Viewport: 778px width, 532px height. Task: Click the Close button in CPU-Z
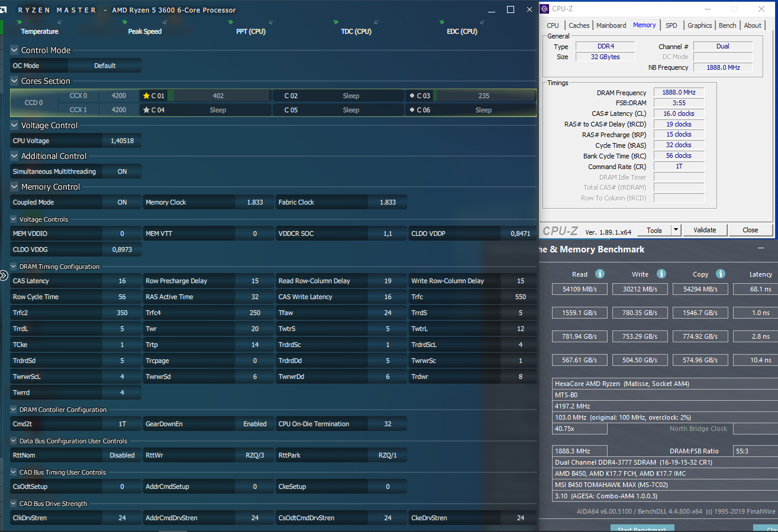click(x=750, y=230)
